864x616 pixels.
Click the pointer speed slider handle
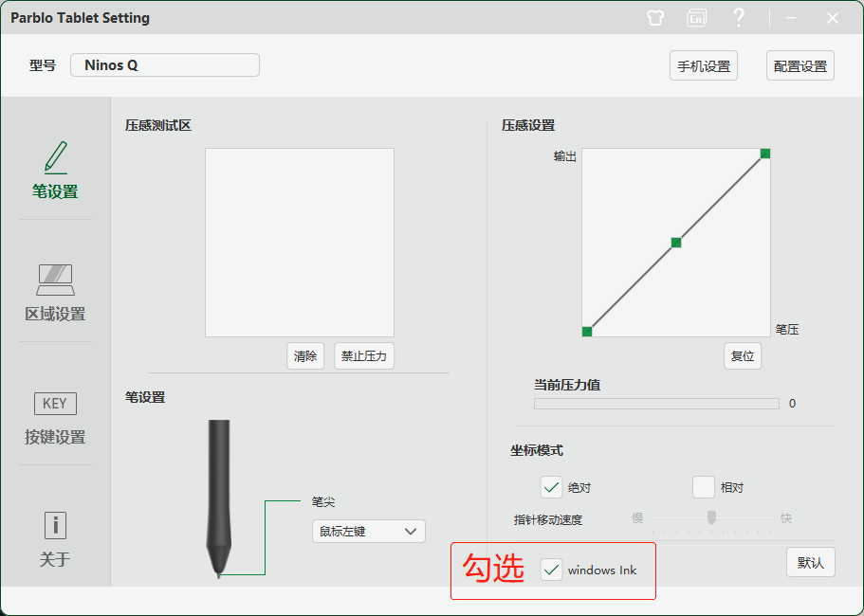pos(711,516)
